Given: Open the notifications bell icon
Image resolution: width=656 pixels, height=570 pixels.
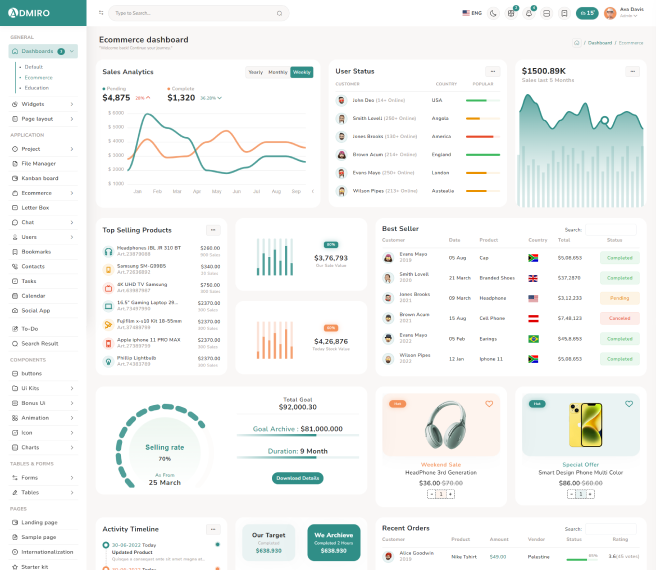Looking at the screenshot, I should [529, 13].
